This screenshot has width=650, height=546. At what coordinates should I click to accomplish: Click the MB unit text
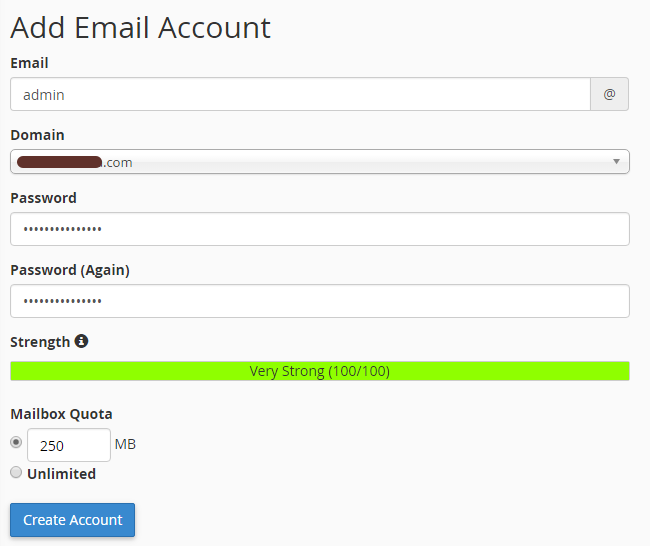[125, 444]
